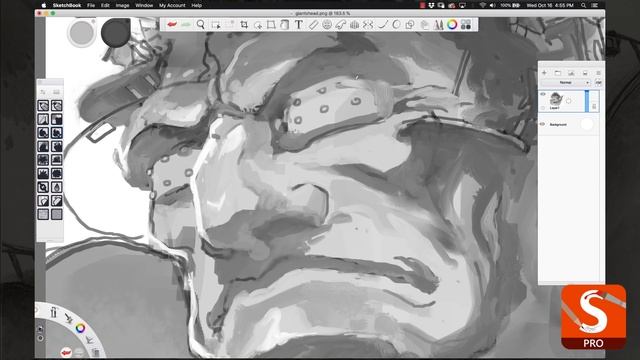Select the Quick Transform tool
This screenshot has width=640, height=360.
[258, 25]
